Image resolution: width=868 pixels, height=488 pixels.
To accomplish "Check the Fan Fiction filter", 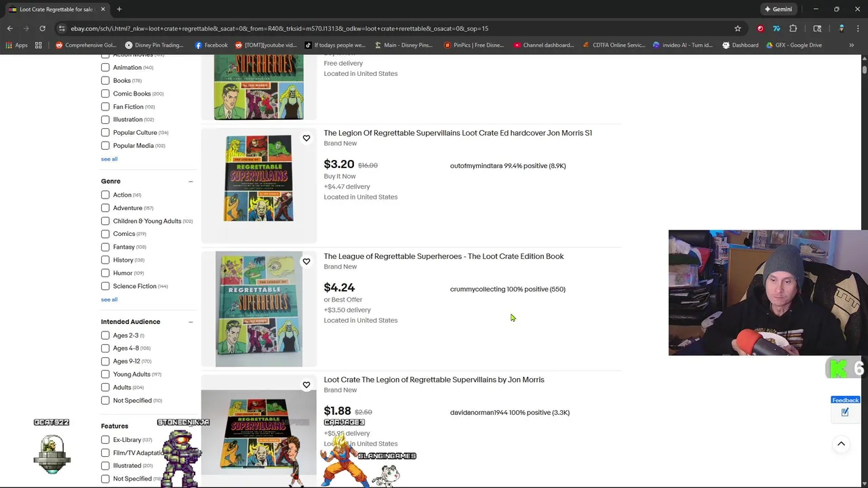I will (105, 106).
